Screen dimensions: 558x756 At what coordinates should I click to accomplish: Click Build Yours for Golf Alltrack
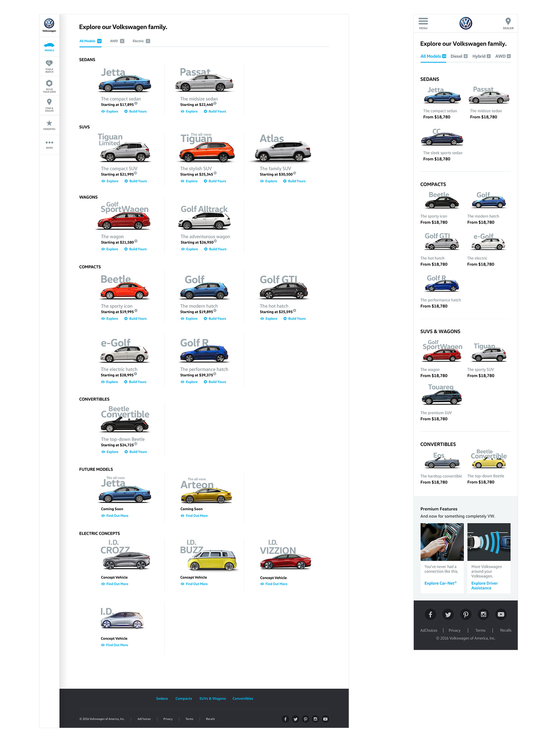click(x=215, y=249)
